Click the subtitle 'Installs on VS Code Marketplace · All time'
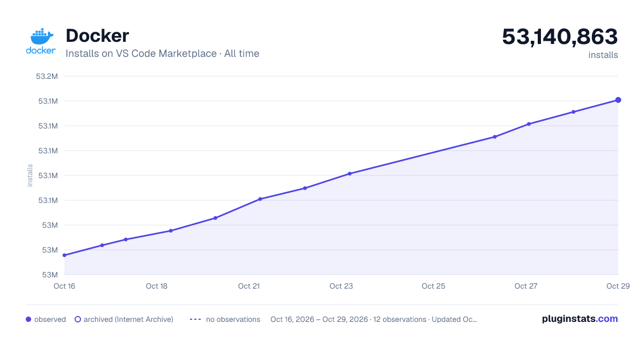 [162, 54]
